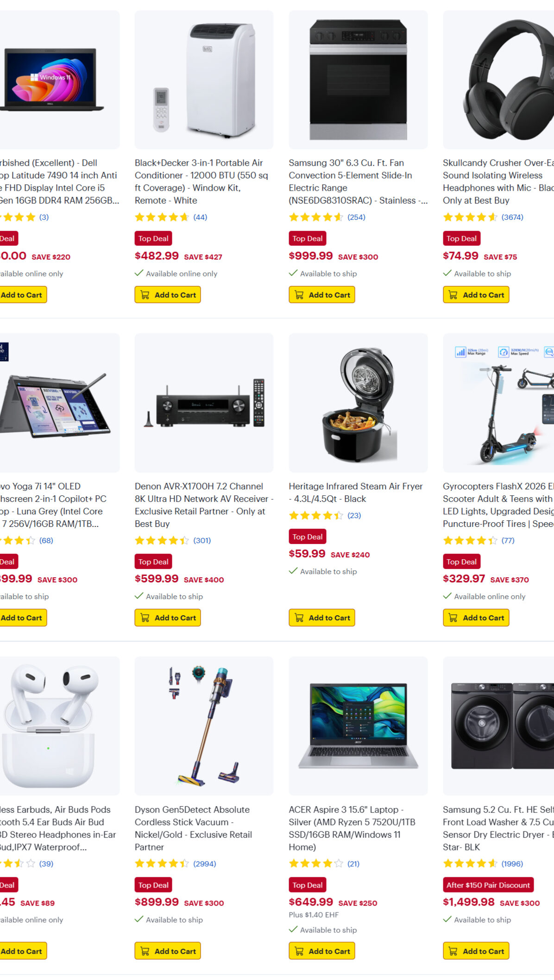This screenshot has height=980, width=554.
Task: View Skullcandy Crusher headphones image
Action: click(498, 80)
